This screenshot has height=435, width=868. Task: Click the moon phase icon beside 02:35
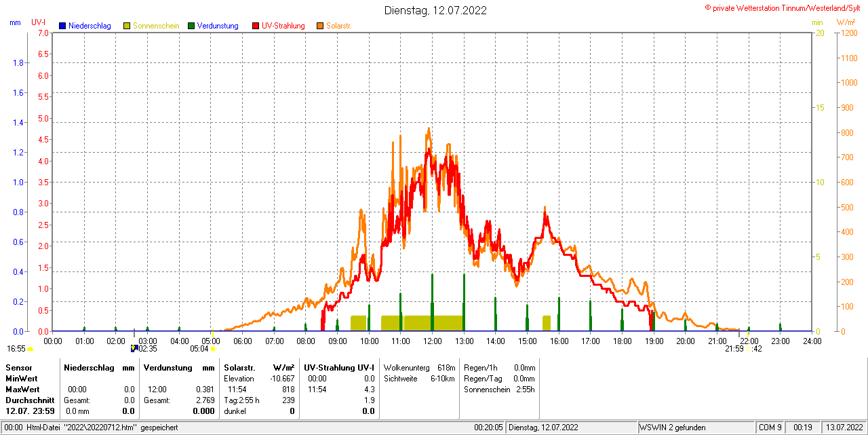click(x=134, y=348)
